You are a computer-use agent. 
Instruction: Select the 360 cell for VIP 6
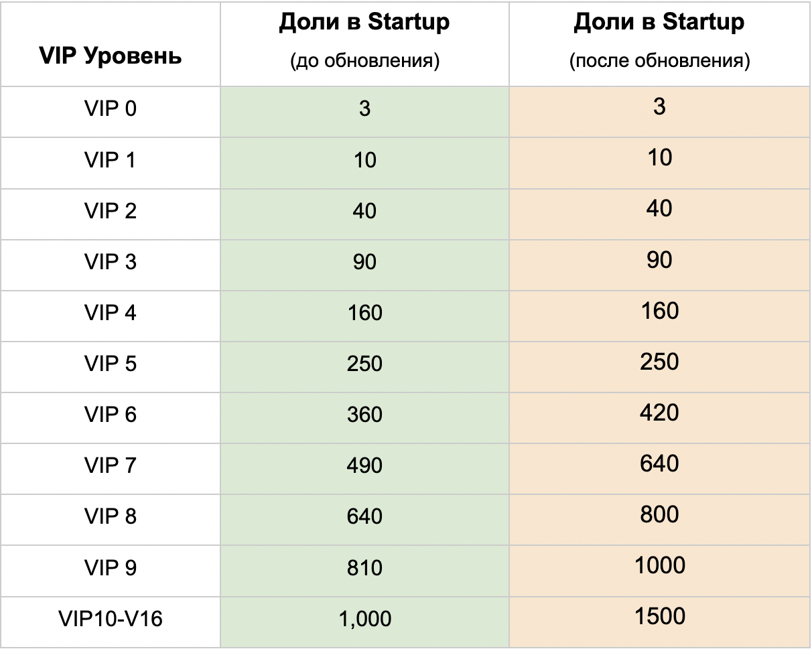[364, 415]
